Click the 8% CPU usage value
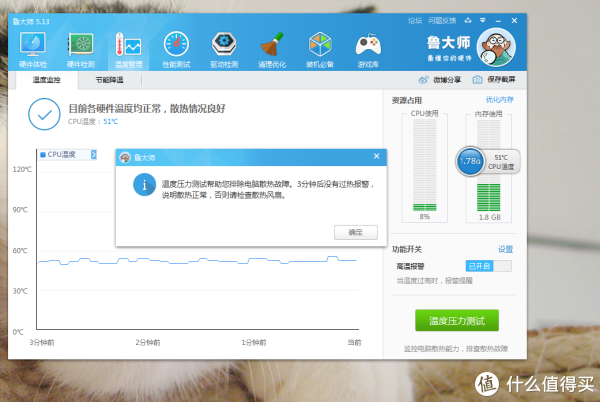600x402 pixels. [x=425, y=216]
